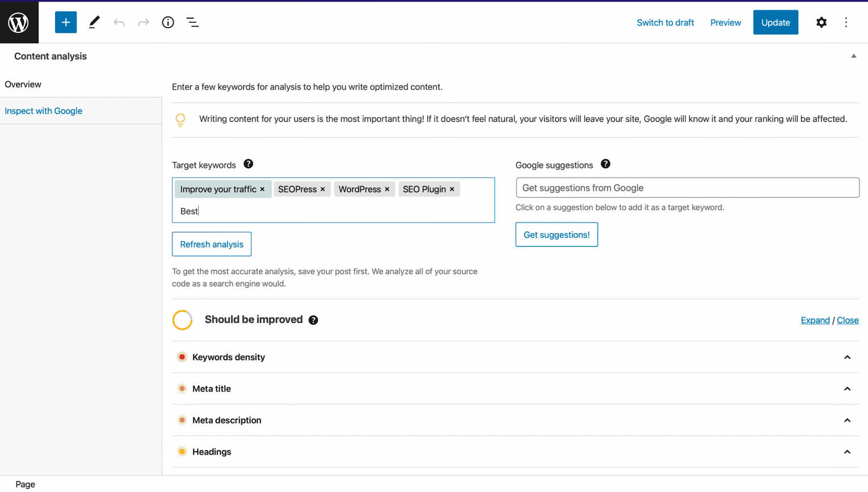868x492 pixels.
Task: Click the 'Should be improved' score text
Action: coord(254,319)
